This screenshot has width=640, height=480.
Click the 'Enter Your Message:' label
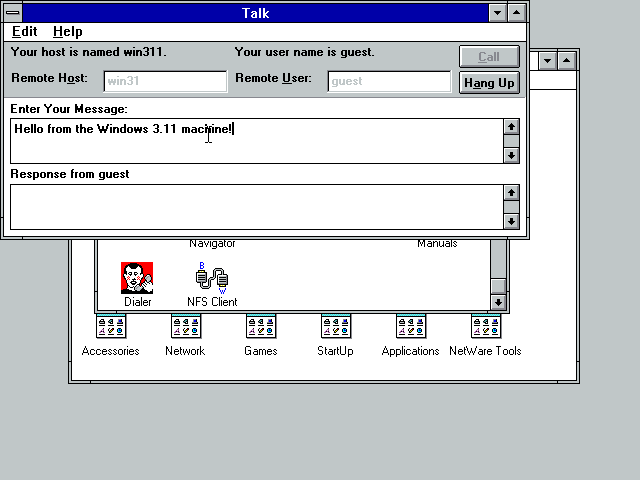click(69, 109)
